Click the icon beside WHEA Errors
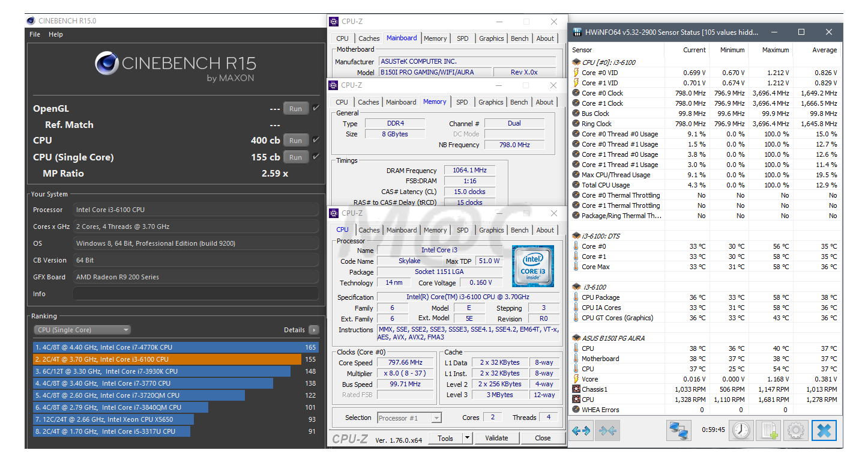The height and width of the screenshot is (462, 868). pyautogui.click(x=576, y=410)
